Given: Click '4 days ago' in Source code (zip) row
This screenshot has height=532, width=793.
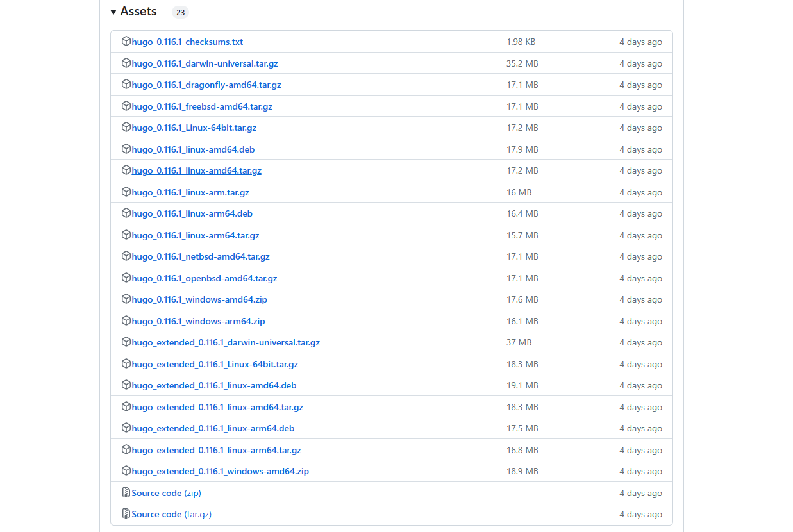Looking at the screenshot, I should (640, 493).
